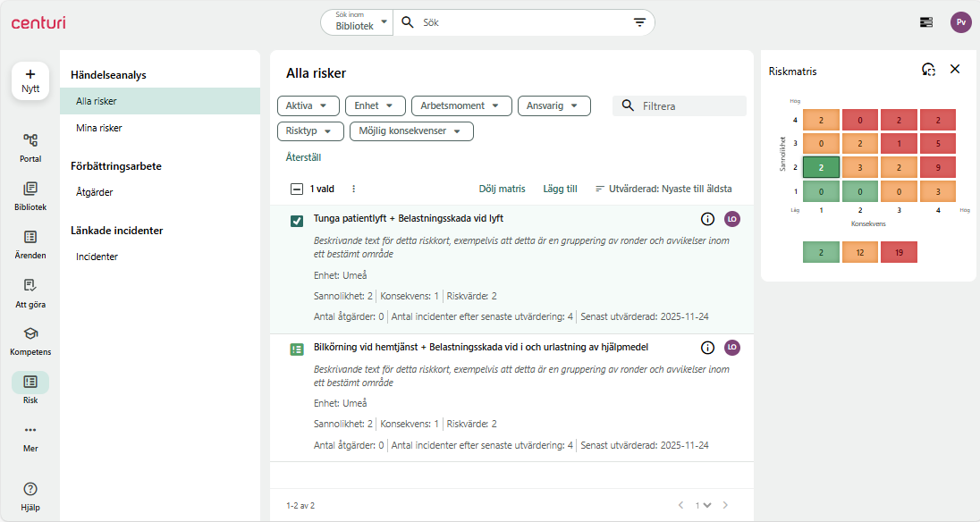Click the Återställ filters link

point(303,157)
